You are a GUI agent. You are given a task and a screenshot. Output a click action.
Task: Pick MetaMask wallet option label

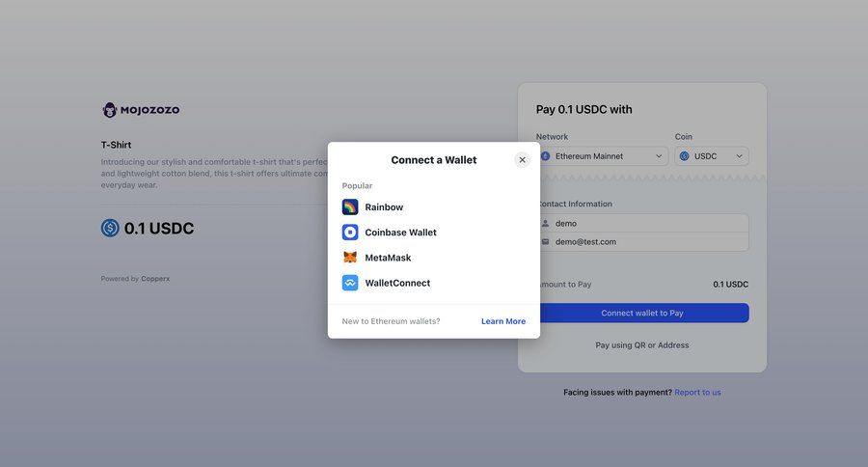(x=388, y=258)
